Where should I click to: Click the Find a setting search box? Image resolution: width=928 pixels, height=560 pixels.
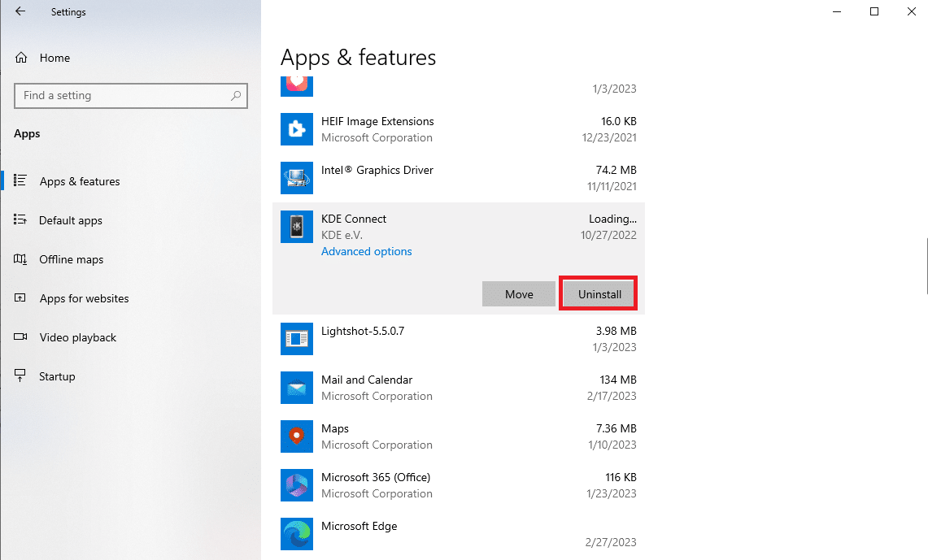click(x=131, y=96)
